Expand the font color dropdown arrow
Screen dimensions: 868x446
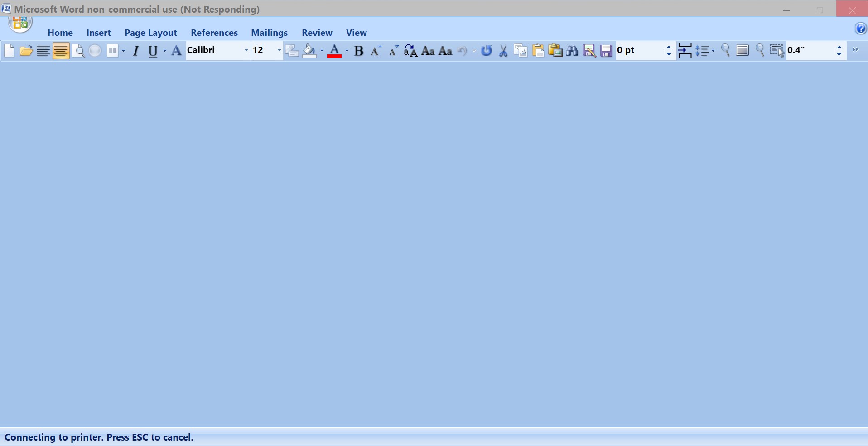[x=347, y=51]
